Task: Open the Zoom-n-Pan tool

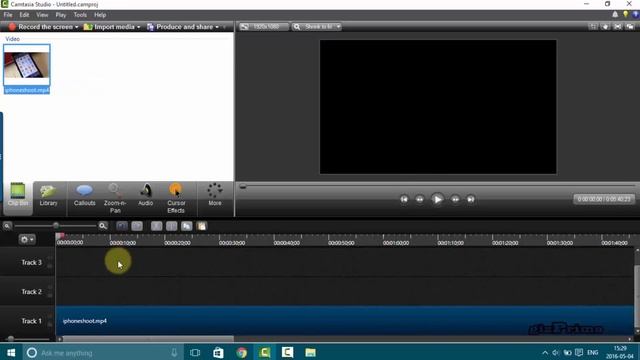Action: 115,198
